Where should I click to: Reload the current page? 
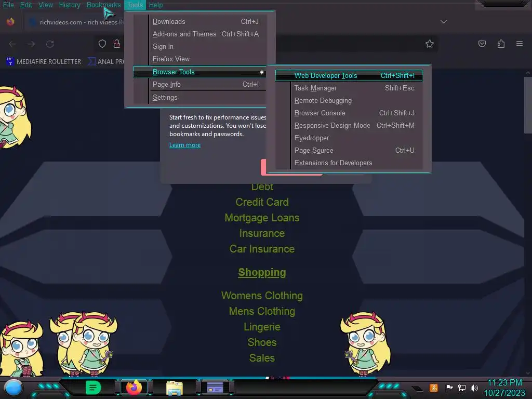pos(50,44)
